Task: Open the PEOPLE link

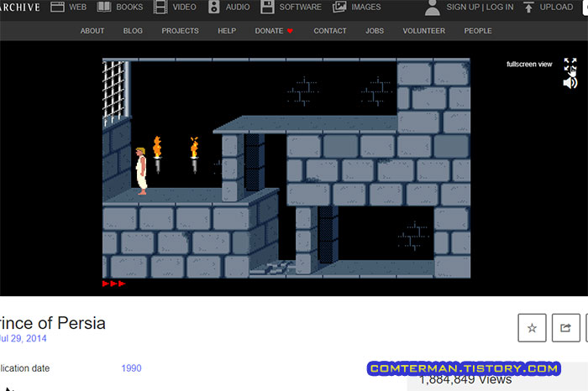Action: tap(478, 31)
